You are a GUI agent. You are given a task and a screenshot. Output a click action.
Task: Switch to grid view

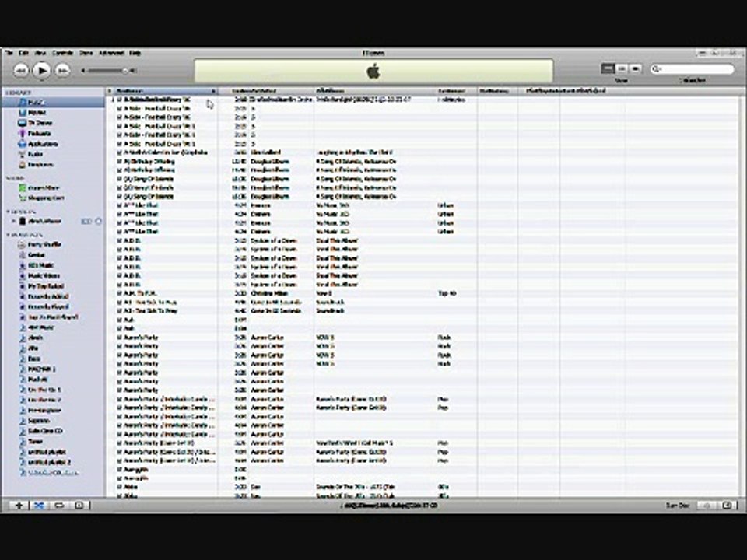click(622, 69)
